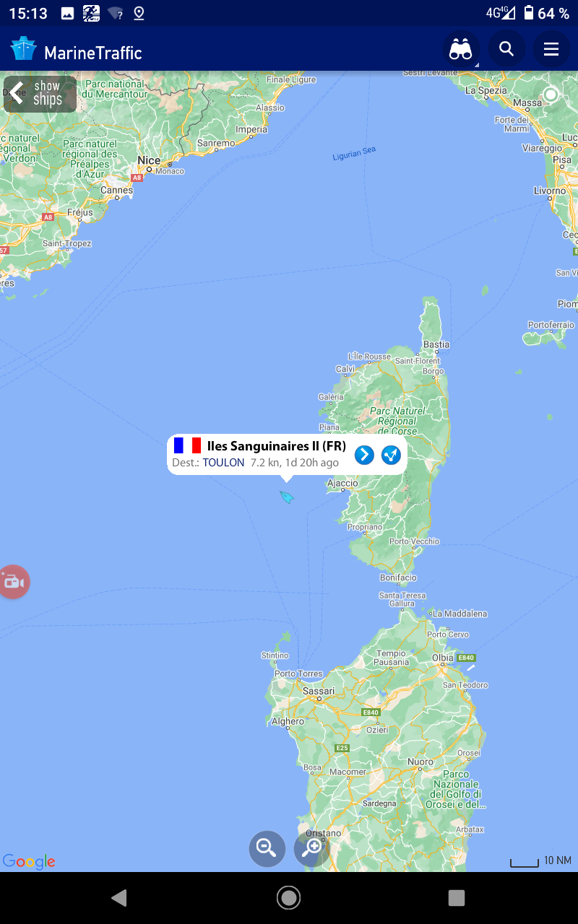Tap the red camera icon at left edge
This screenshot has height=924, width=578.
click(12, 582)
